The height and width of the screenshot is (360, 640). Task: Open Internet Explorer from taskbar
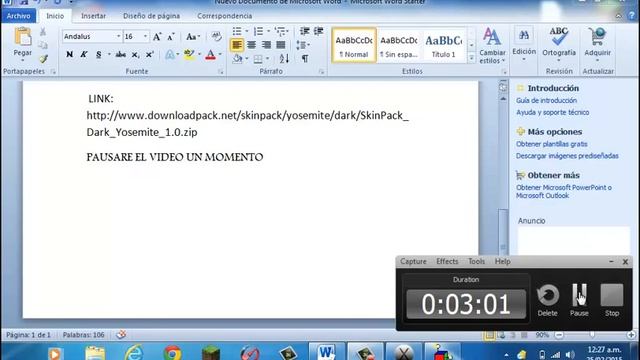point(134,353)
